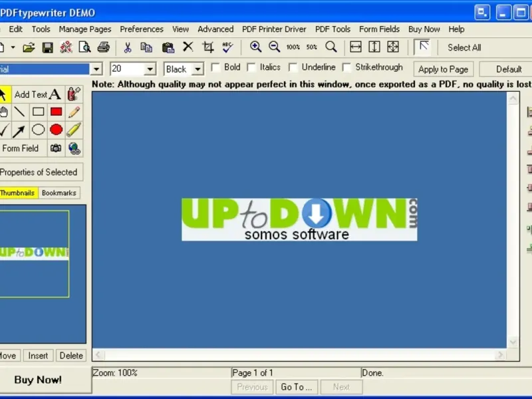Add hyperlink with the globe icon
Image resolution: width=532 pixels, height=399 pixels.
pos(74,148)
